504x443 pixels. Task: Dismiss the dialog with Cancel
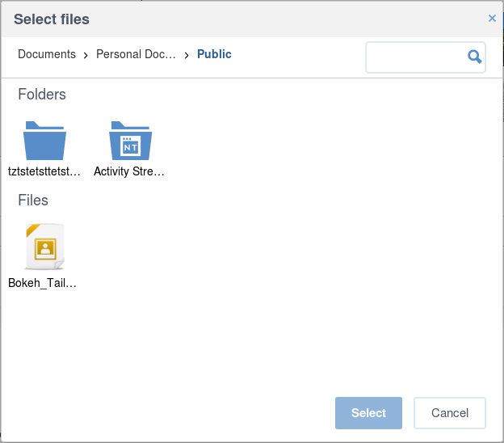pyautogui.click(x=449, y=413)
